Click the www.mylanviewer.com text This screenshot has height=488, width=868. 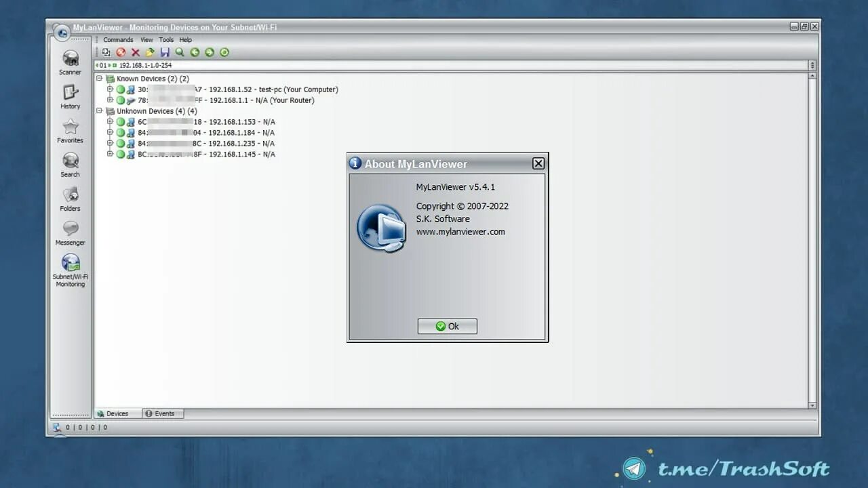[460, 232]
